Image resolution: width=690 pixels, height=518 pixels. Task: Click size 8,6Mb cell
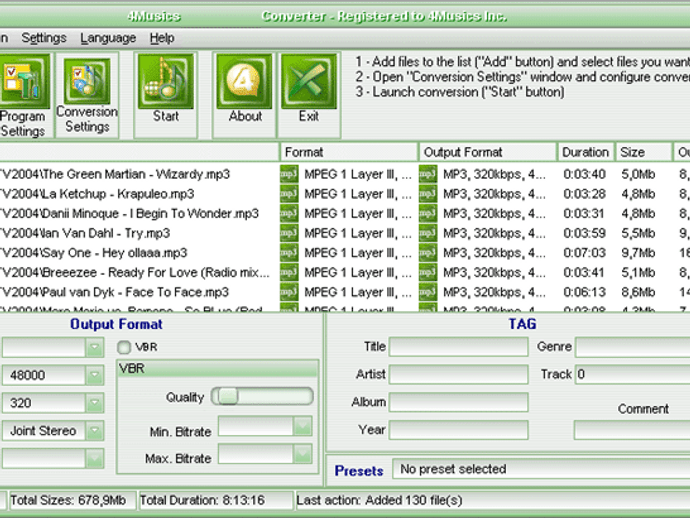pos(638,292)
